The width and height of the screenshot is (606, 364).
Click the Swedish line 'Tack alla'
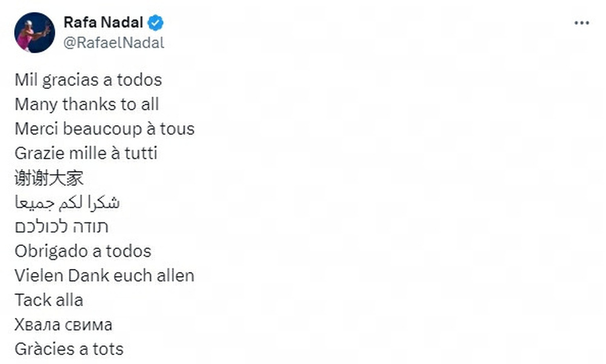point(48,300)
